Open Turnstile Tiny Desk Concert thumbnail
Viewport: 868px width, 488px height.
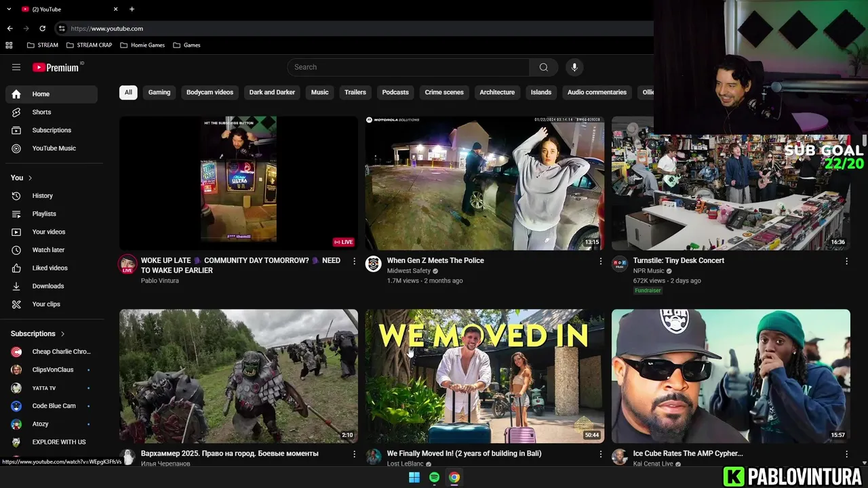tap(731, 183)
